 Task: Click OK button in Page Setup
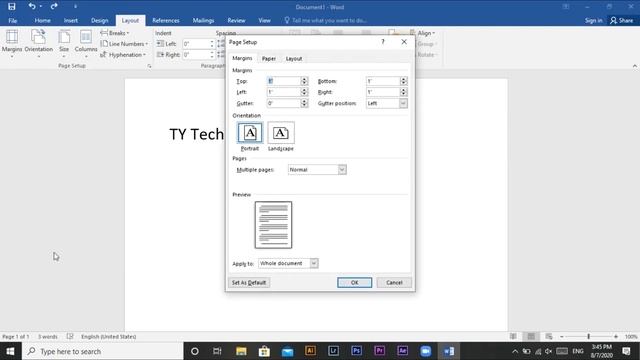click(x=354, y=282)
